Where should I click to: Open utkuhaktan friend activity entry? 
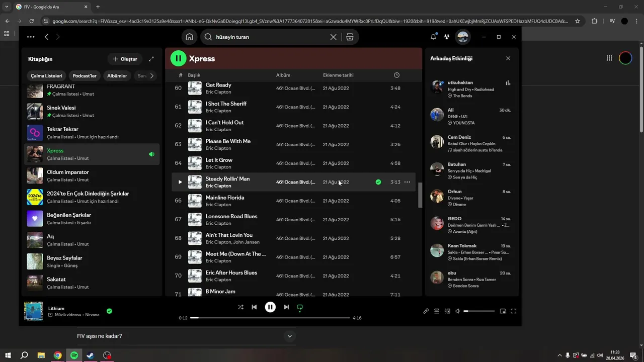click(x=471, y=89)
